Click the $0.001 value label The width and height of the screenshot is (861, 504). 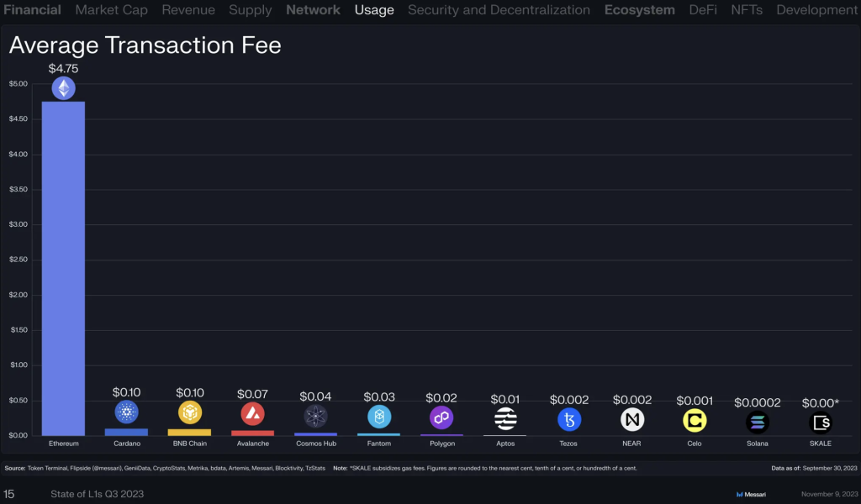695,401
